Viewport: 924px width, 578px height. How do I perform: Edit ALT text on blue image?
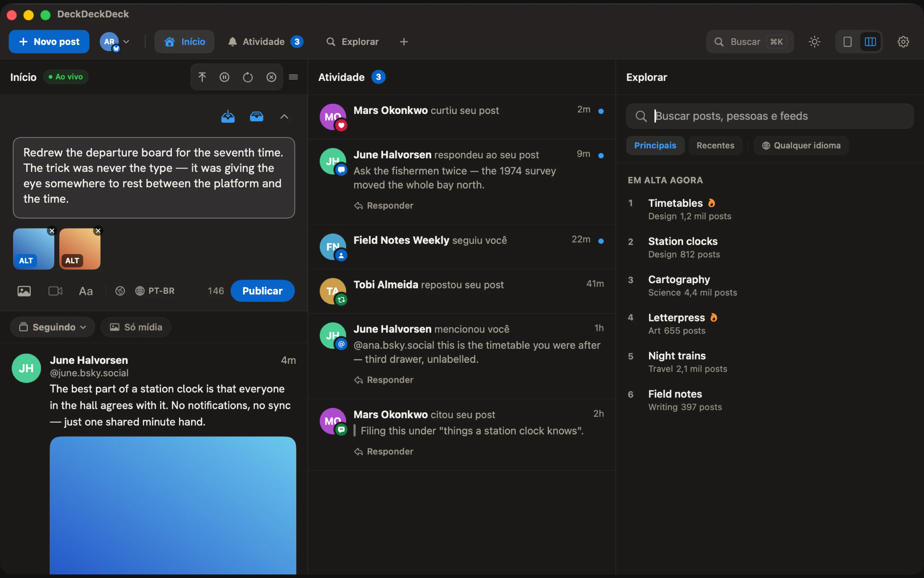[26, 261]
